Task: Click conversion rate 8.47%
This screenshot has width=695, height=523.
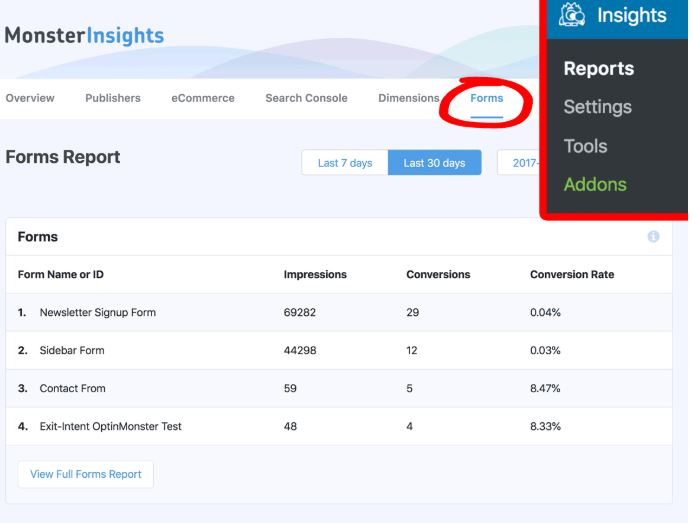Action: click(545, 388)
